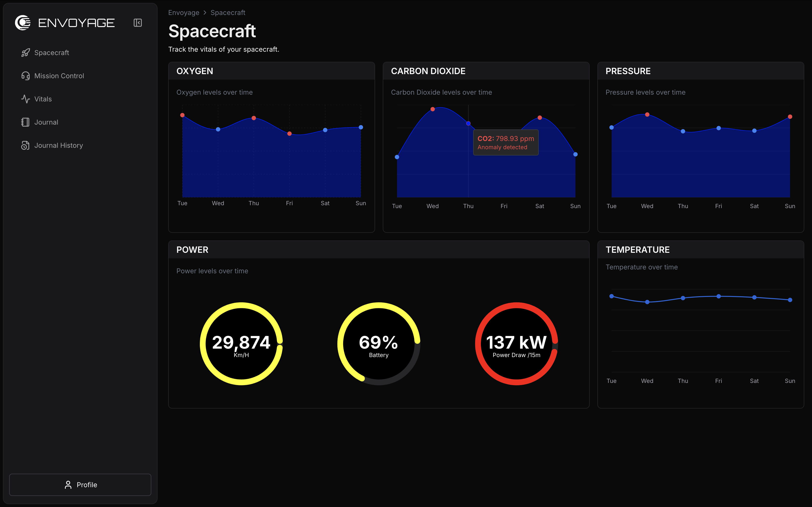
Task: Click the red Fri point on Oxygen chart
Action: coord(289,134)
